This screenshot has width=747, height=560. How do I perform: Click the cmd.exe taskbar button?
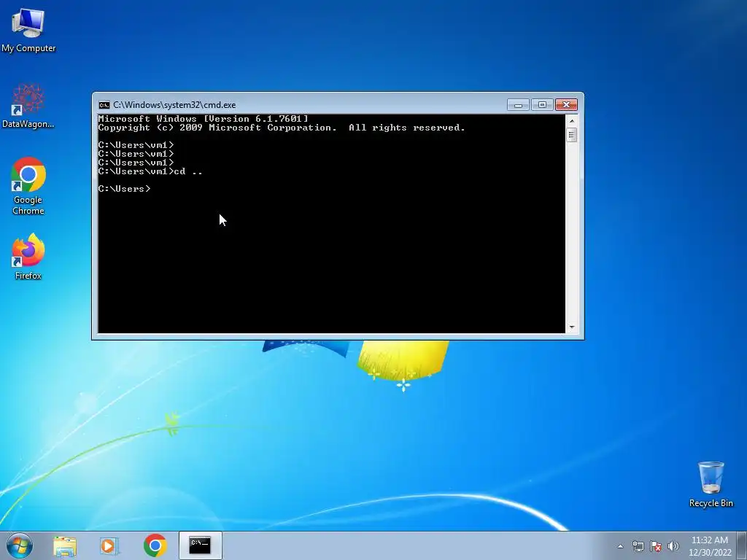(x=200, y=545)
